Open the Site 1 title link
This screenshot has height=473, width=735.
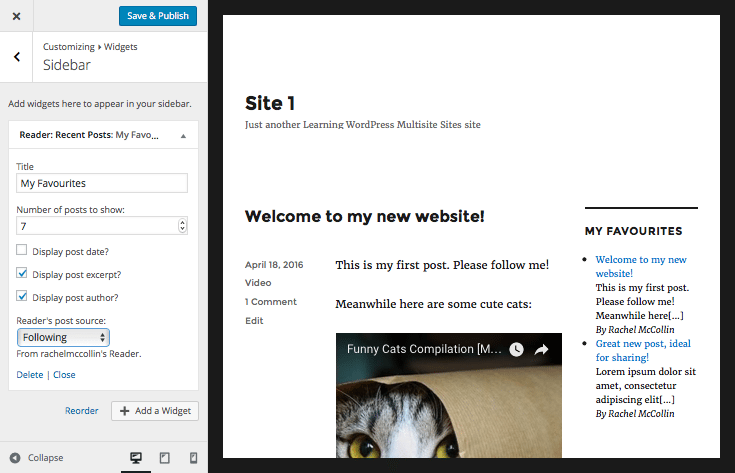270,103
